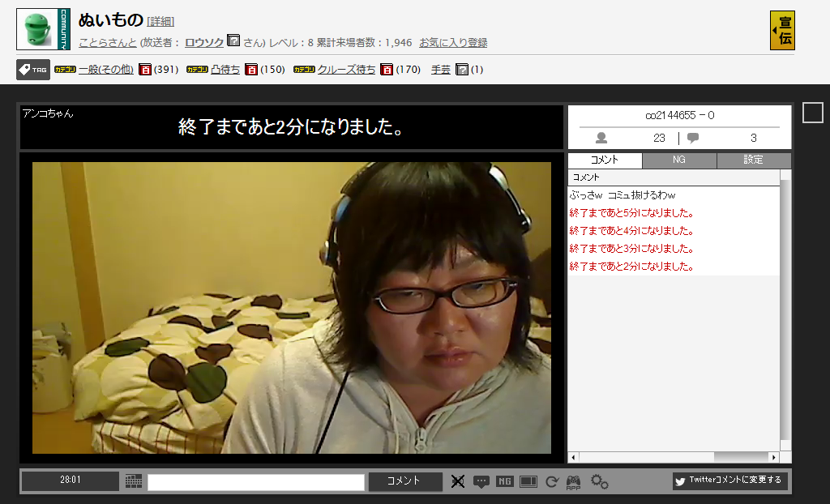Post a comment with the コメント button
Viewport: 830px width, 504px height.
(404, 481)
